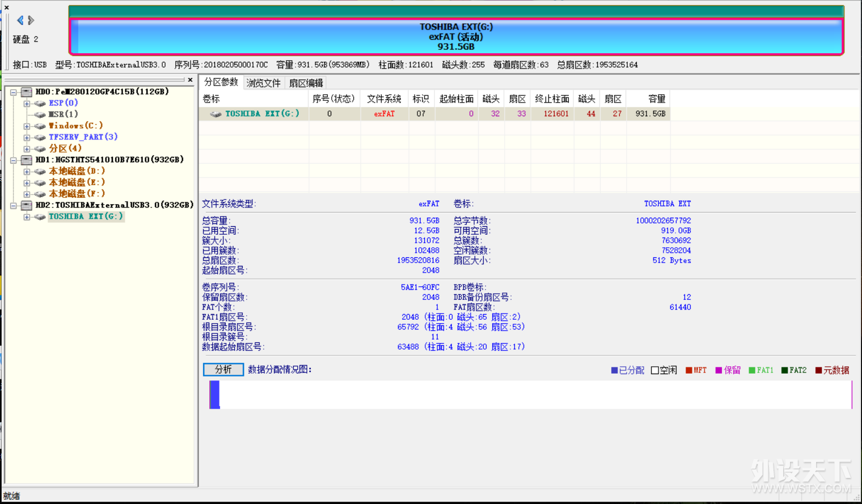Click the 分区(4) partition icon
Image resolution: width=862 pixels, height=504 pixels.
tap(40, 149)
